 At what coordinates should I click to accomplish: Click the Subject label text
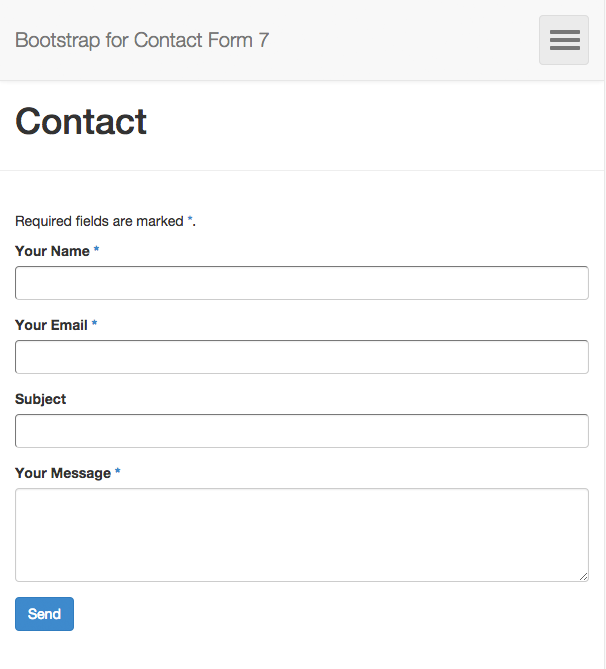(40, 399)
